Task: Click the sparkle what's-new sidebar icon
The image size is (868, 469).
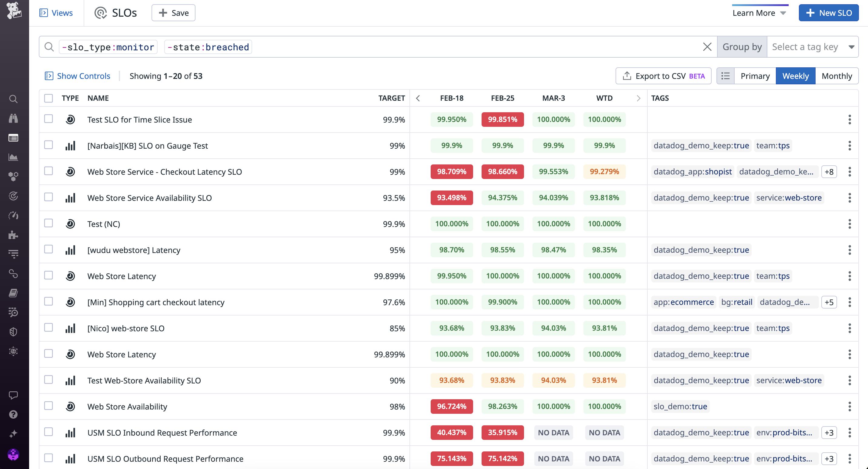Action: pos(13,434)
